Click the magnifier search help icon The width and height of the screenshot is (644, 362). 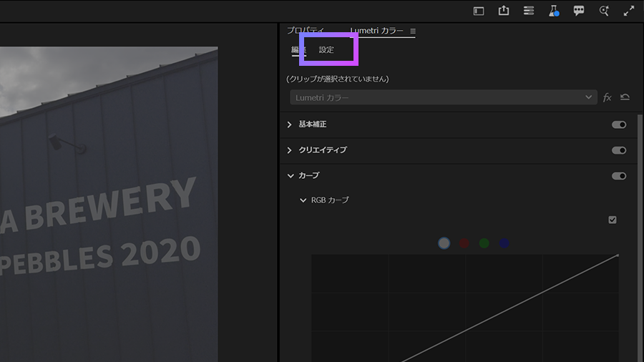(x=604, y=11)
